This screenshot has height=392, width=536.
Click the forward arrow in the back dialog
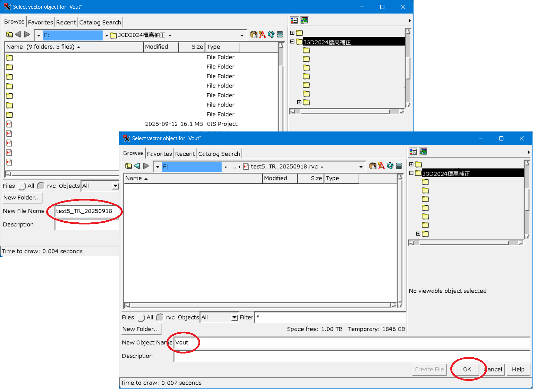pos(27,35)
